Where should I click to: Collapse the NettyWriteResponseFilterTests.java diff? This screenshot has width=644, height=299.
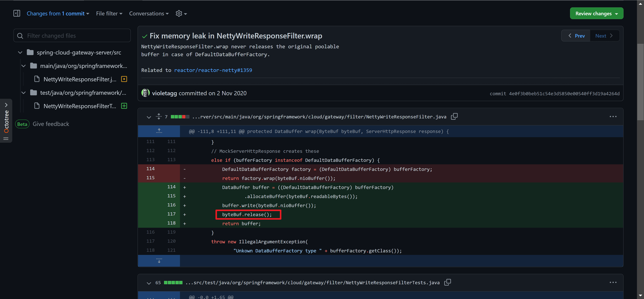point(149,283)
